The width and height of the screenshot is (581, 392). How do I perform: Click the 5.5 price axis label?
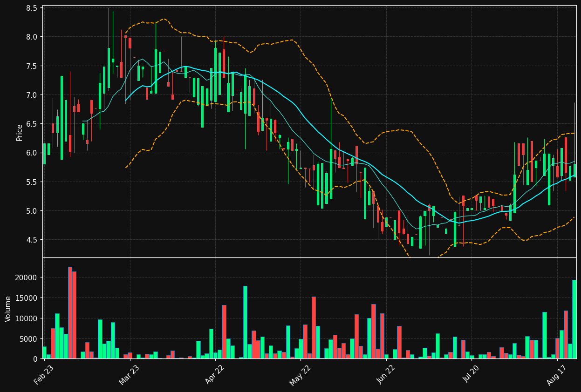(32, 182)
